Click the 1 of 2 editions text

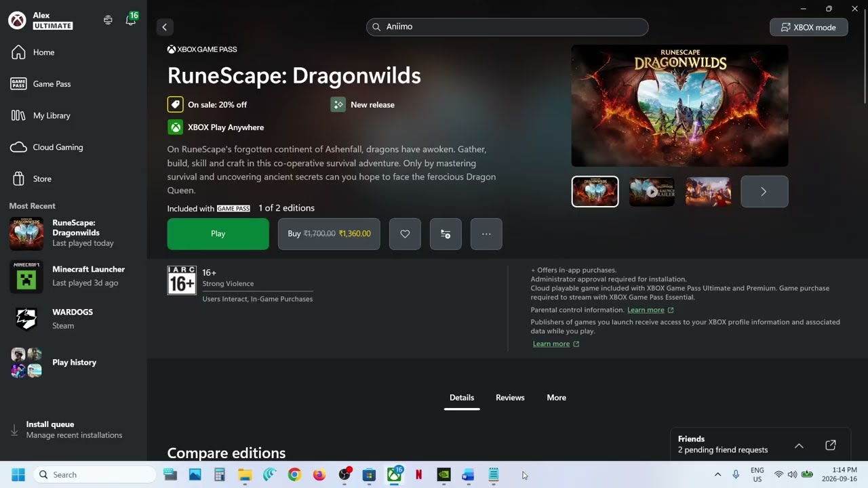[286, 208]
